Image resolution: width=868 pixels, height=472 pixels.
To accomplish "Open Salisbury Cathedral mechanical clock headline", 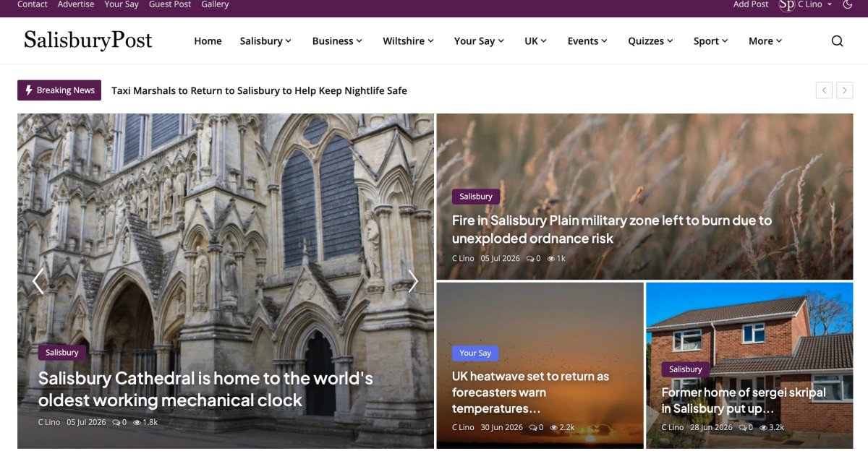I will coord(205,389).
